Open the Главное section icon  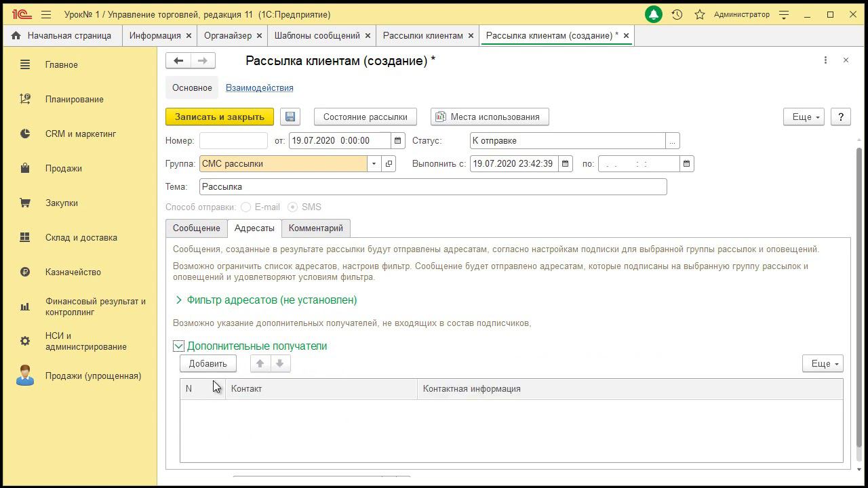pyautogui.click(x=25, y=64)
